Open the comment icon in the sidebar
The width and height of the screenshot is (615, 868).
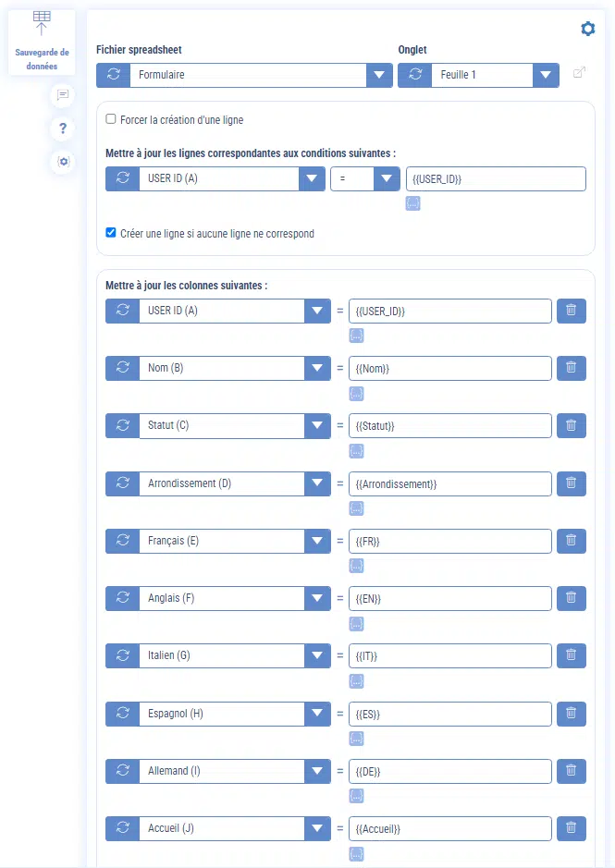click(63, 94)
